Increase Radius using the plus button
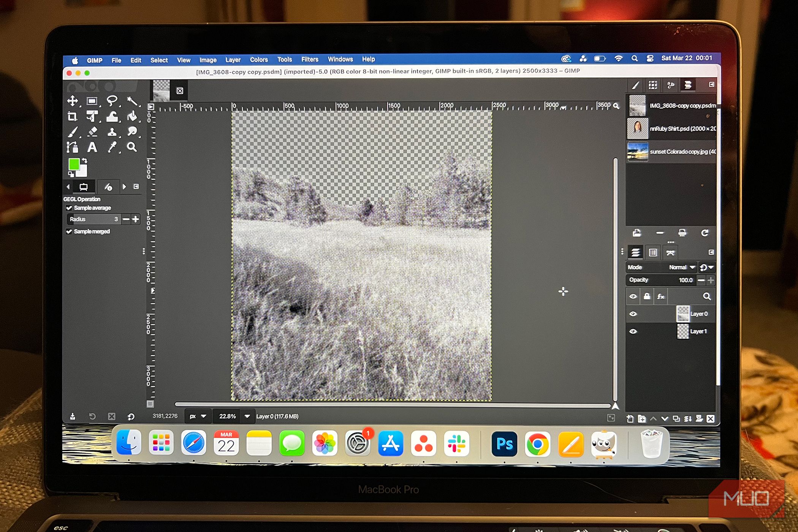Screen dimensions: 798x532 (136, 219)
